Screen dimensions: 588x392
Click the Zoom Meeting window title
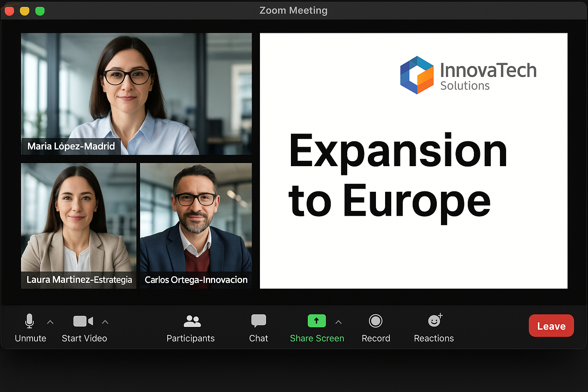point(293,10)
